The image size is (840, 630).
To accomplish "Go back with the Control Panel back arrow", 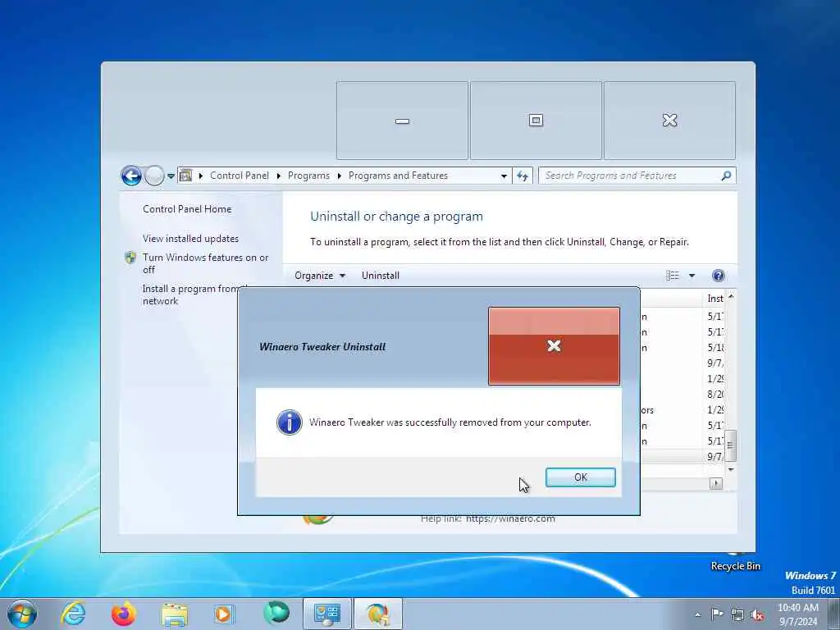I will click(x=131, y=176).
